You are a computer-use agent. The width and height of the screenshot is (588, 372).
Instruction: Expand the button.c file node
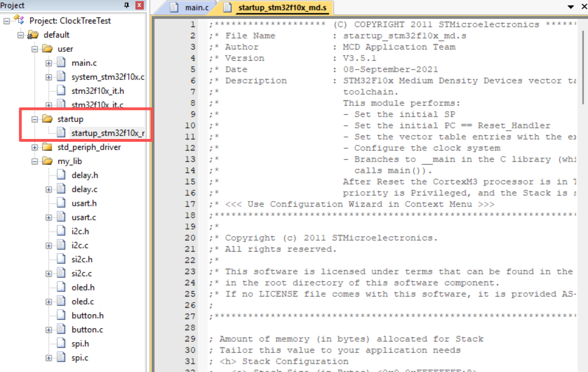(x=48, y=329)
